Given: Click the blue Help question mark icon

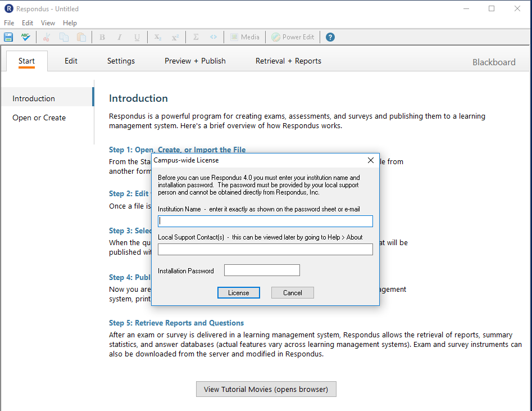Looking at the screenshot, I should (330, 37).
